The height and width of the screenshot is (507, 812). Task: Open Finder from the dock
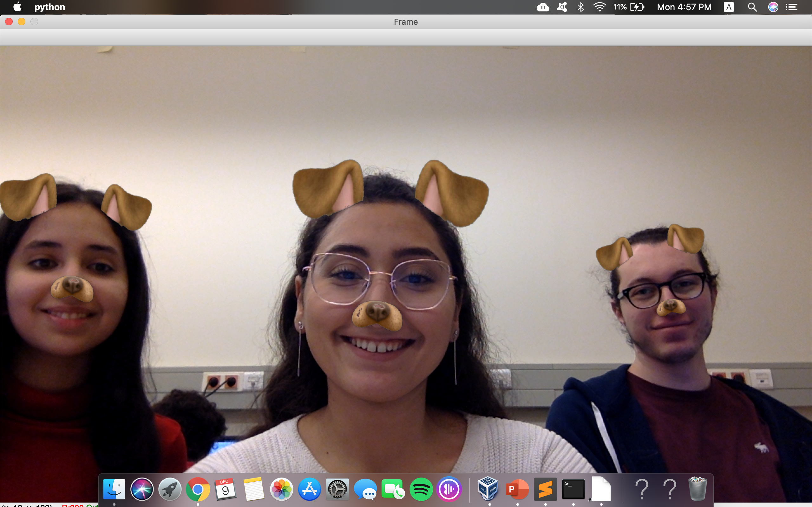(114, 489)
